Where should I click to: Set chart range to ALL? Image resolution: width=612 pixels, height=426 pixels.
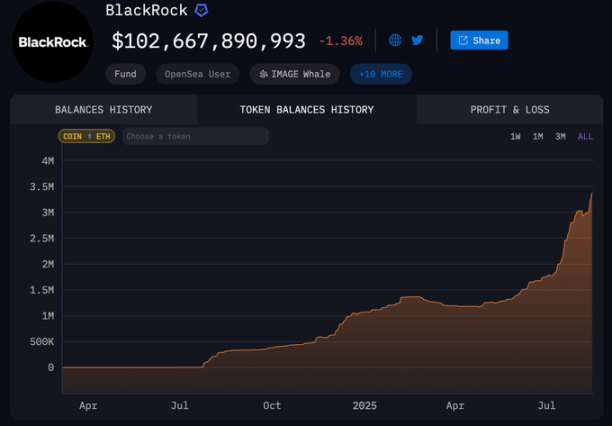[x=585, y=136]
